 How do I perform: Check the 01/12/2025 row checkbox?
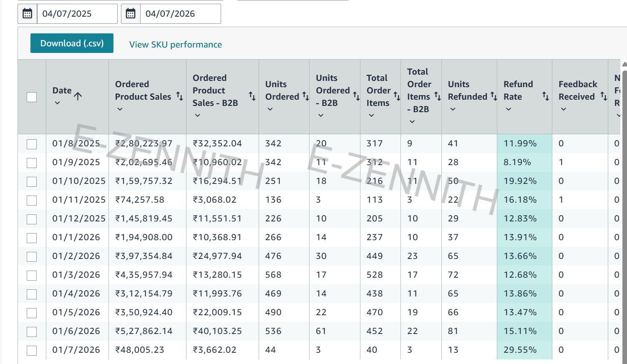[32, 219]
